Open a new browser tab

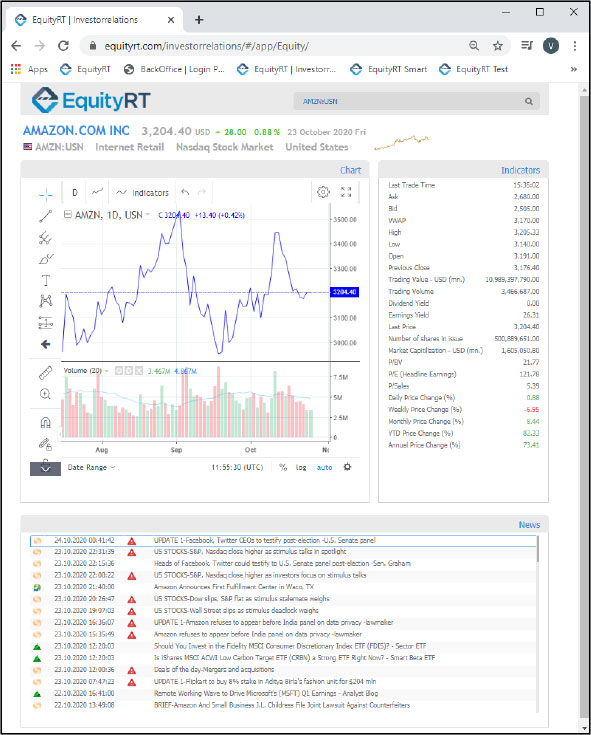click(x=199, y=20)
